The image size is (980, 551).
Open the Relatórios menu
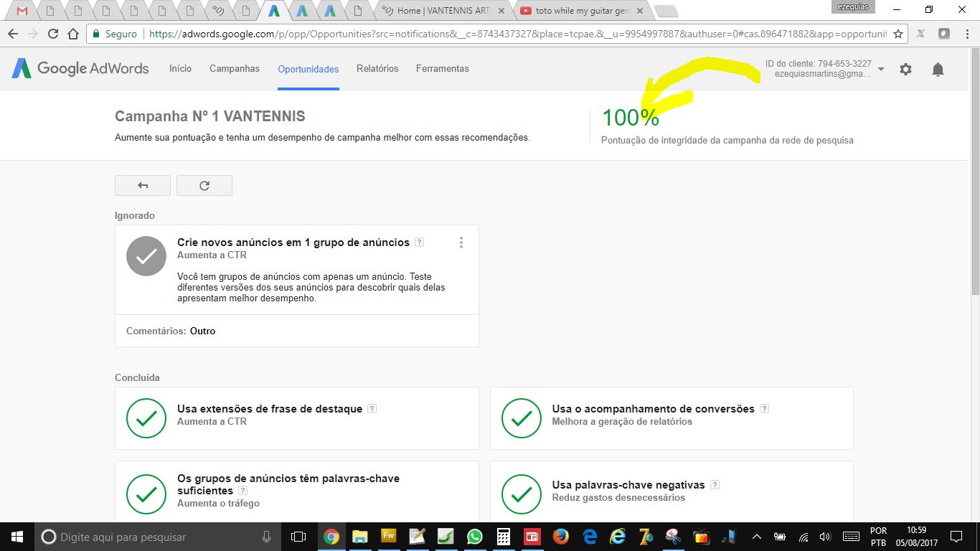tap(377, 69)
